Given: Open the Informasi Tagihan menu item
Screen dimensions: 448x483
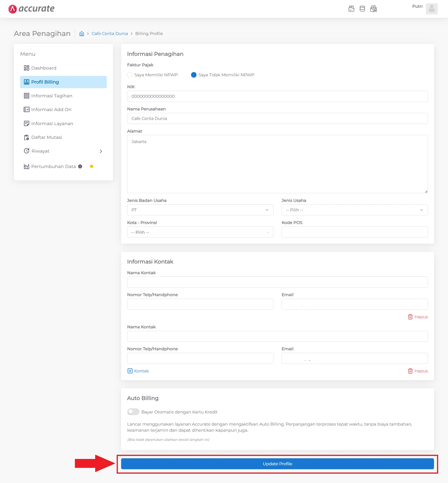Looking at the screenshot, I should pos(52,96).
